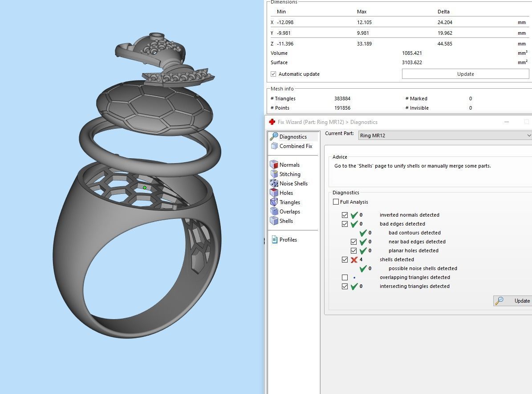Click Update button in Dimensions panel
The height and width of the screenshot is (394, 532).
pos(465,74)
